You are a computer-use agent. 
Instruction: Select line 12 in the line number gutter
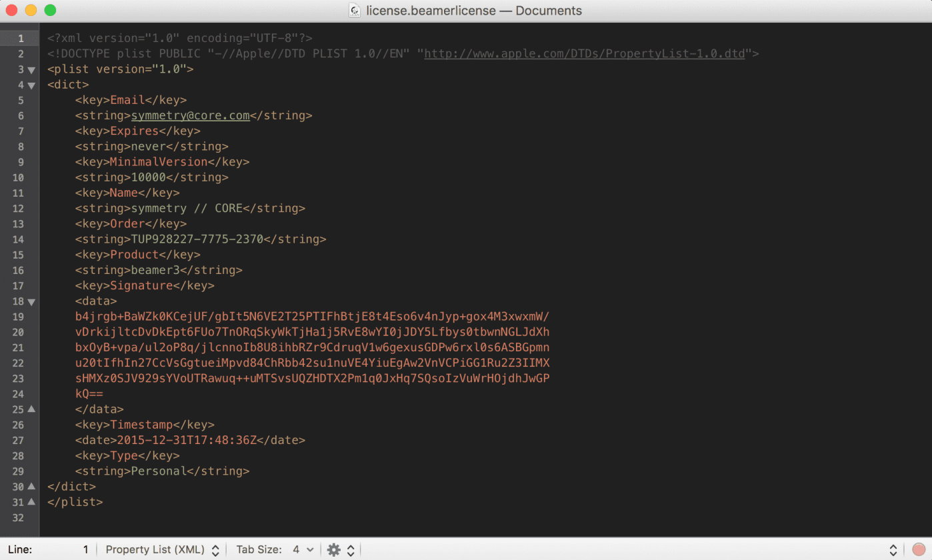pos(20,208)
